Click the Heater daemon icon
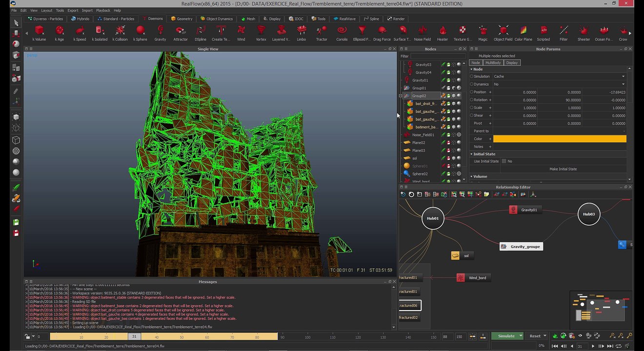 click(443, 31)
